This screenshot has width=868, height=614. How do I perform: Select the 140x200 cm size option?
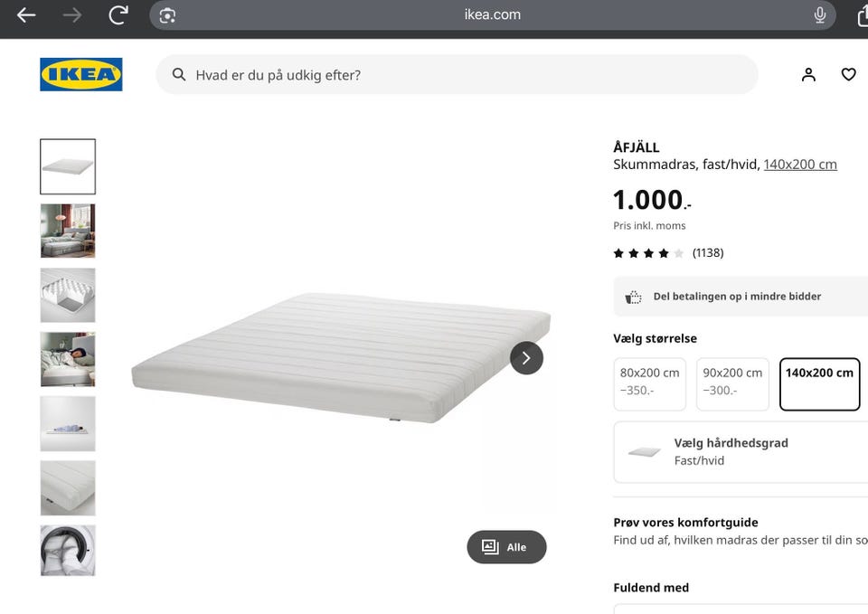coord(819,384)
